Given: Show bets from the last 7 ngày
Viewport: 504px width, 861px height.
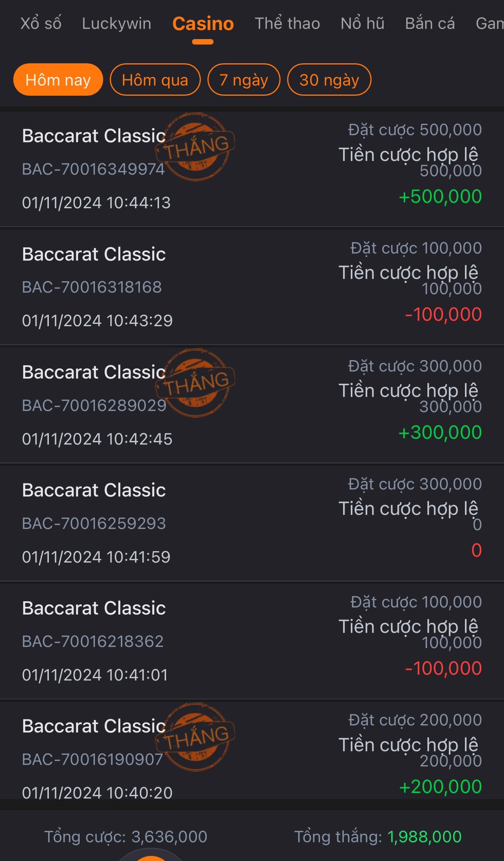Looking at the screenshot, I should click(x=244, y=80).
